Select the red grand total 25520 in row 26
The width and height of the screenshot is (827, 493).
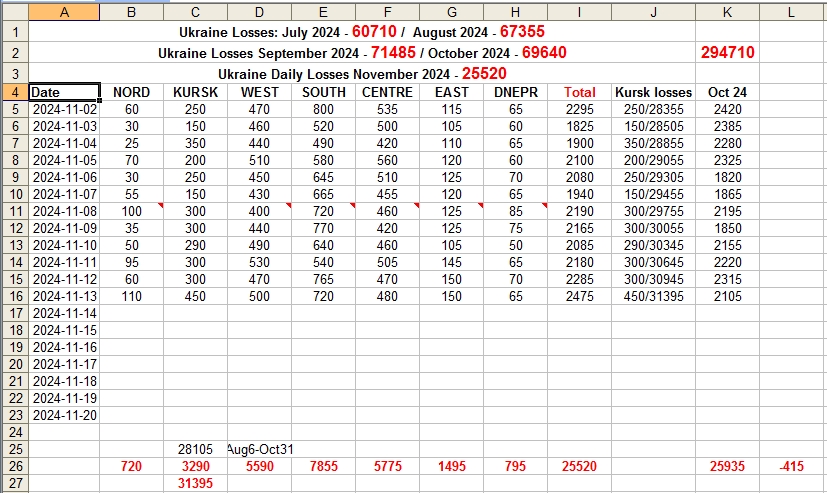tap(579, 466)
